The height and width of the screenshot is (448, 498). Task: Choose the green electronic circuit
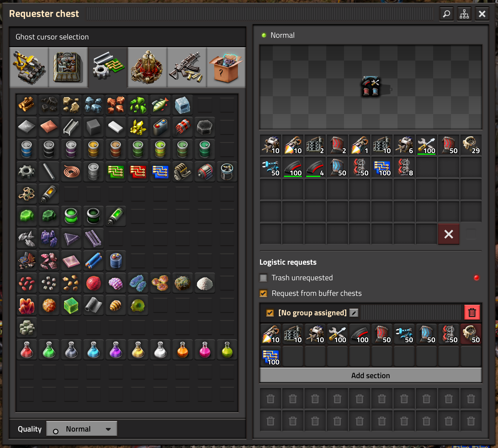coord(116,172)
